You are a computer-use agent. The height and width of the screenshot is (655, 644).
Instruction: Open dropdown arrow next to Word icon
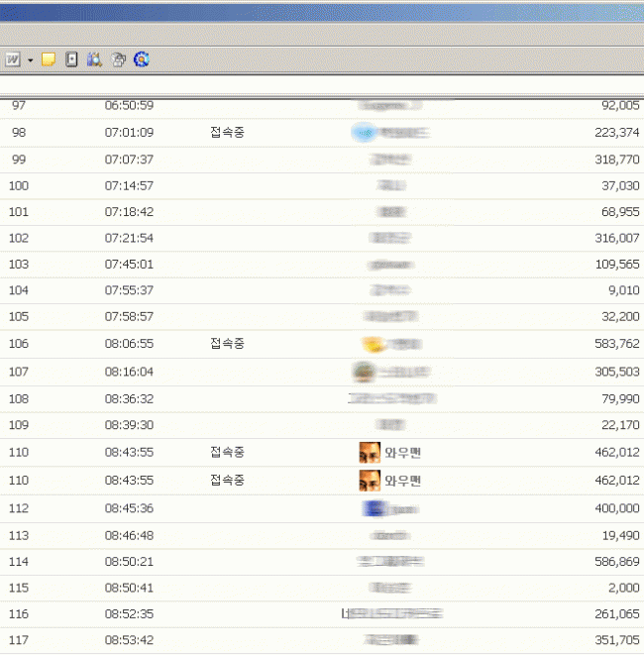click(30, 60)
